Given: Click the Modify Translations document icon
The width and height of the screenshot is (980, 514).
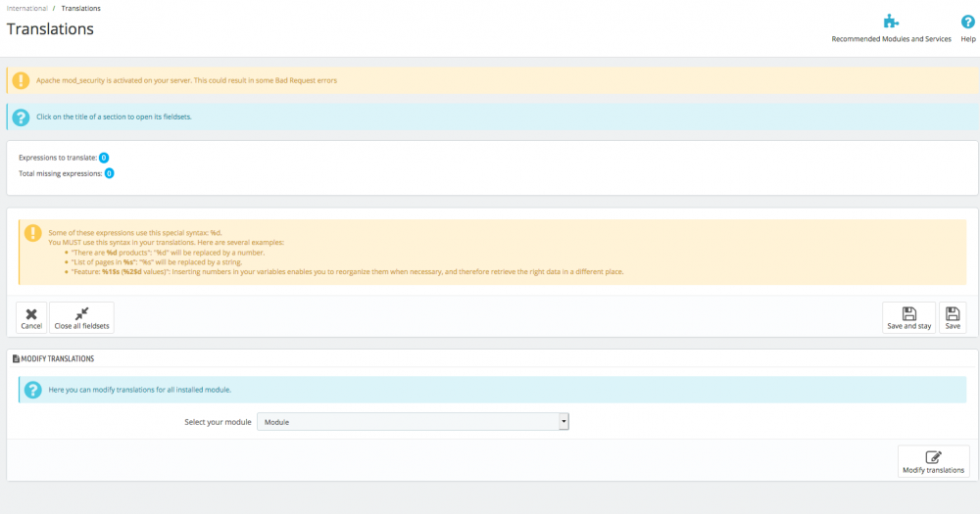Looking at the screenshot, I should pyautogui.click(x=16, y=358).
